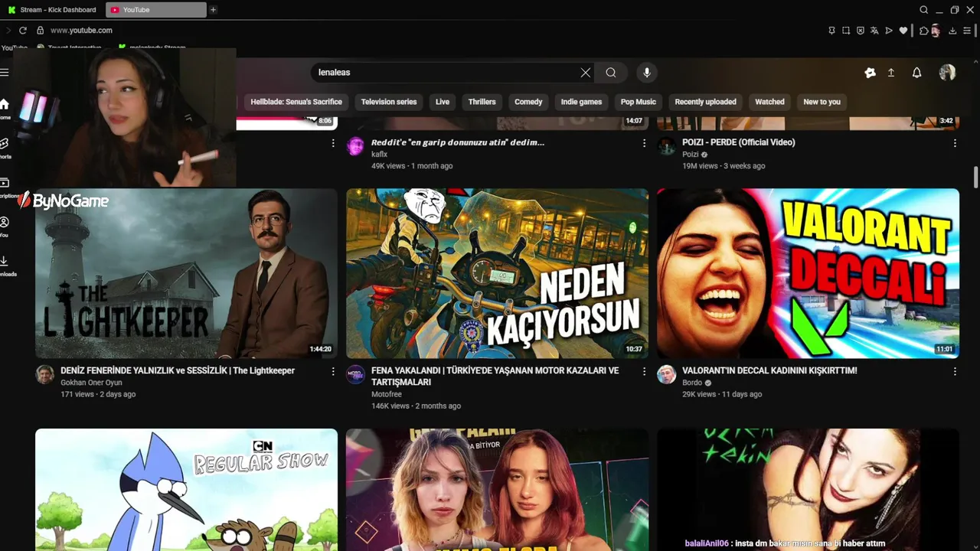Image resolution: width=980 pixels, height=551 pixels.
Task: Open the YouTube account avatar menu
Action: [947, 73]
